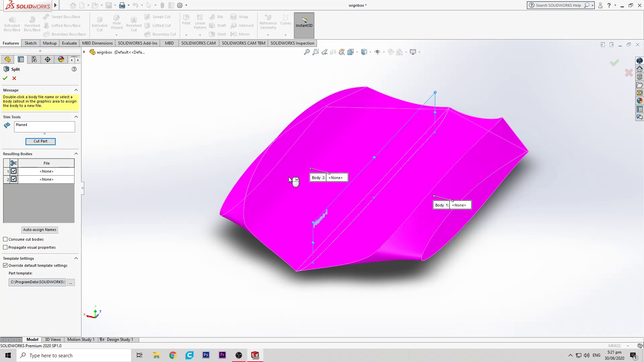Open the View Orientation icon
Viewport: 644px width, 362px height.
351,52
